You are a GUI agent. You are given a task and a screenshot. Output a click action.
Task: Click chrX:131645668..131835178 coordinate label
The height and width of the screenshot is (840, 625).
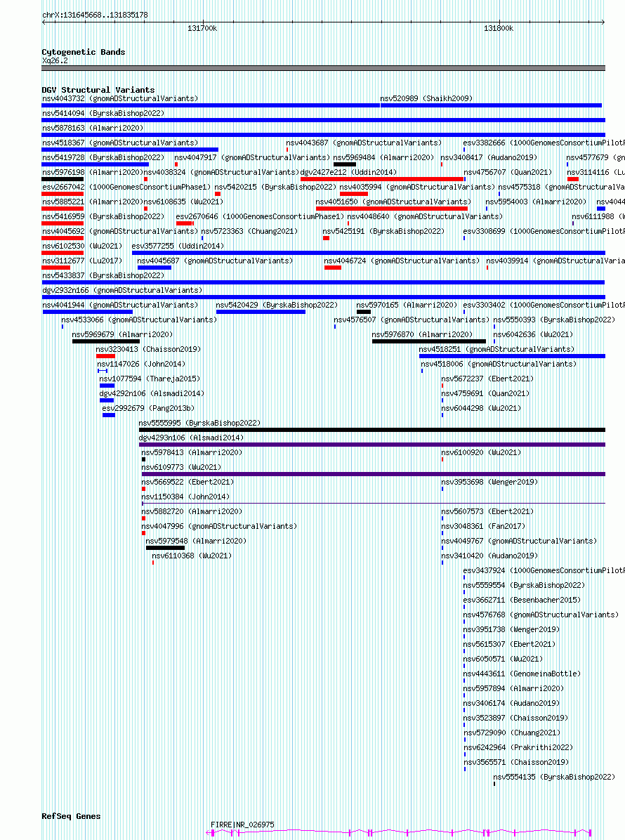coord(95,15)
